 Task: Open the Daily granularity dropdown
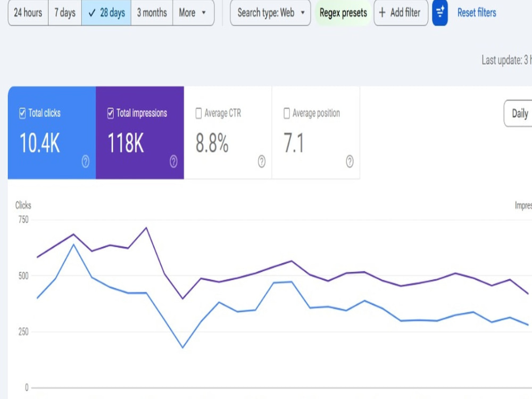point(518,113)
